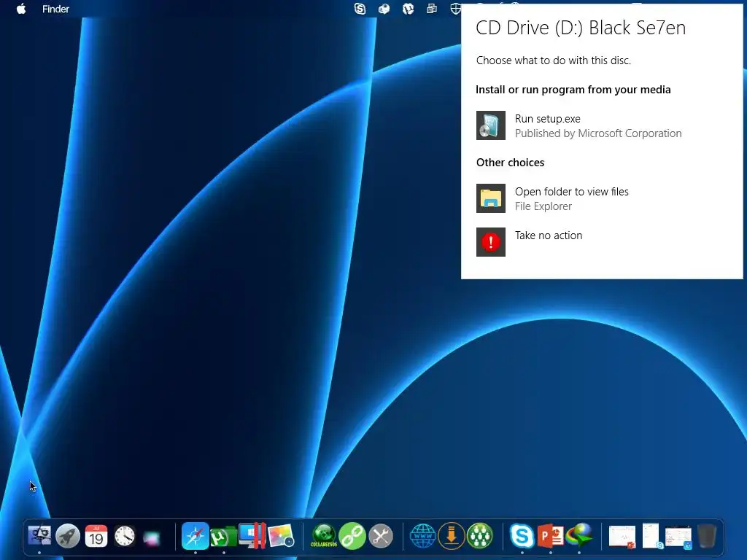Click the Skype icon in the menu bar
This screenshot has height=560, width=747.
pos(360,9)
